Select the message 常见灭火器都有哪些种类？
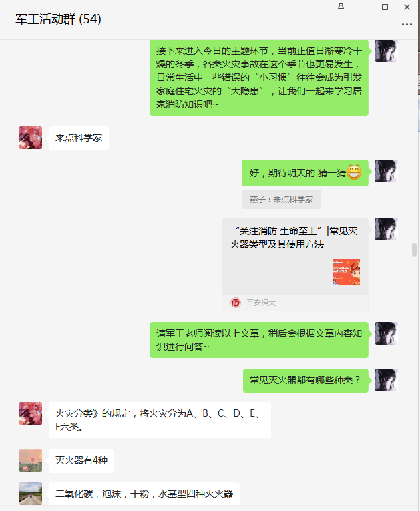 point(306,380)
